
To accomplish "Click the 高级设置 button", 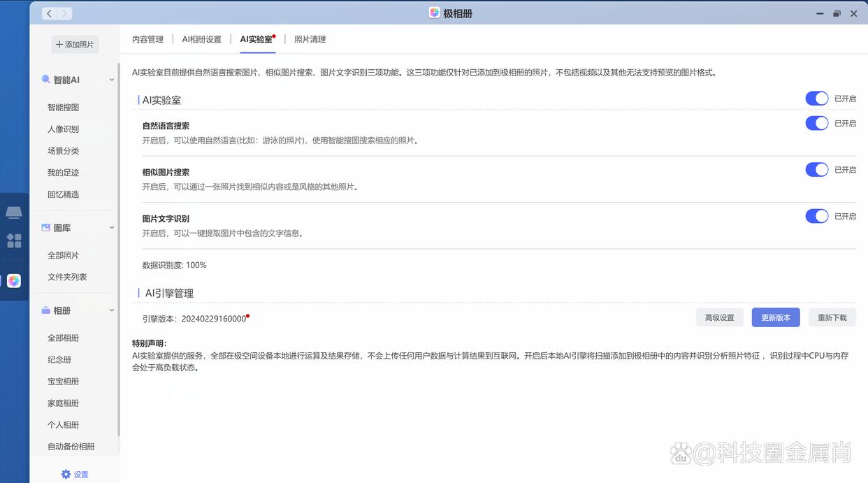I will pyautogui.click(x=720, y=317).
